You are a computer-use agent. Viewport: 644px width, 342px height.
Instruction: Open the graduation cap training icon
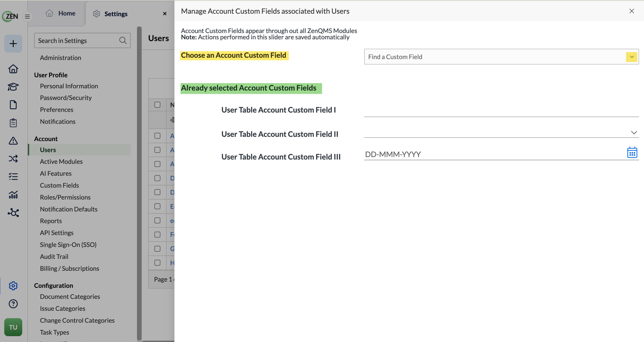point(13,87)
